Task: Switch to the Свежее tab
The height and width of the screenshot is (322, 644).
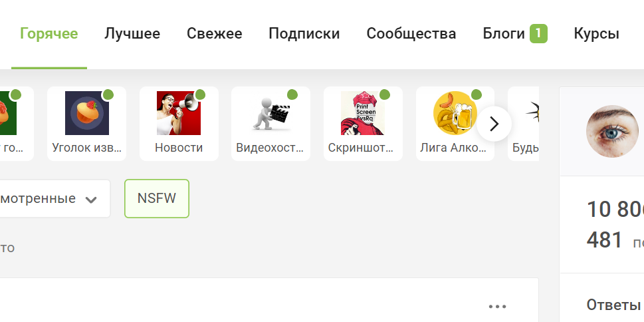Action: coord(215,34)
